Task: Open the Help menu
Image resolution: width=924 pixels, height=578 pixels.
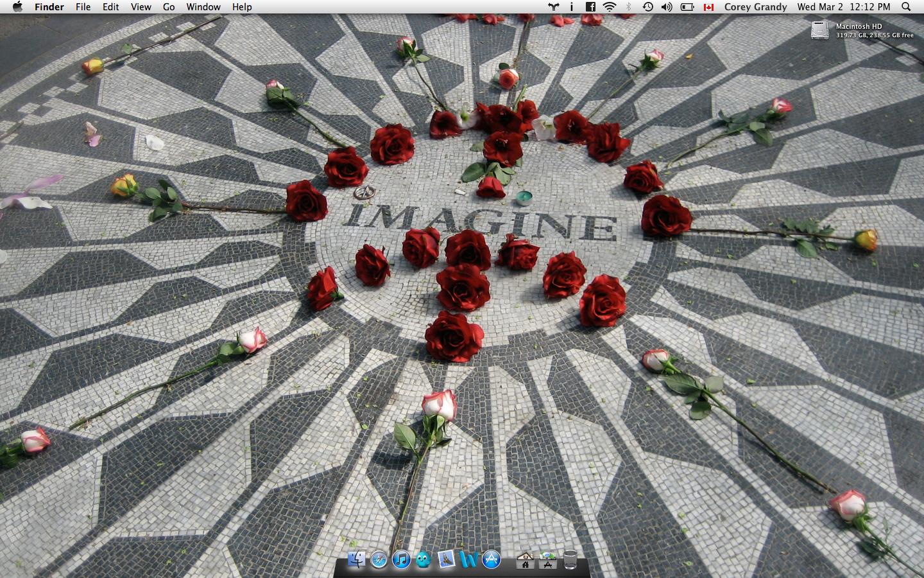Action: (242, 6)
